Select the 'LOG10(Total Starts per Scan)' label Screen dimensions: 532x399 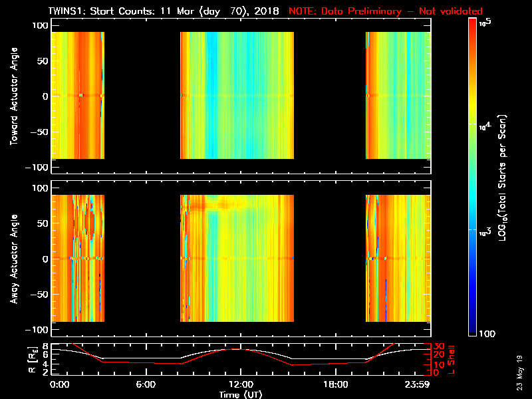(502, 178)
